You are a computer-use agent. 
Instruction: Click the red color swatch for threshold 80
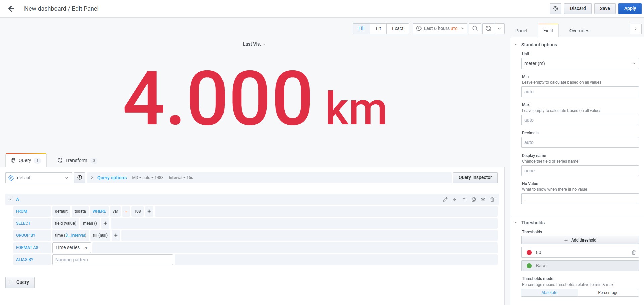tap(529, 252)
